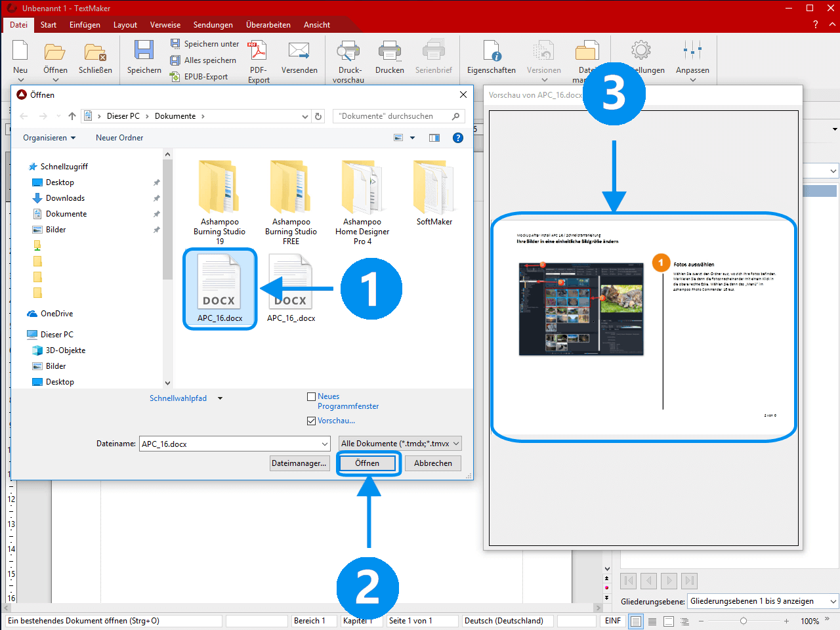Toggle the preview pane icon in dialog
Viewport: 840px width, 630px height.
point(434,138)
